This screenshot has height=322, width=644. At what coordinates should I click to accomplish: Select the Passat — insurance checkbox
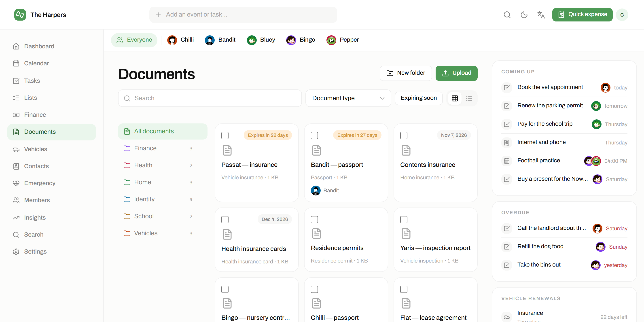tap(225, 136)
